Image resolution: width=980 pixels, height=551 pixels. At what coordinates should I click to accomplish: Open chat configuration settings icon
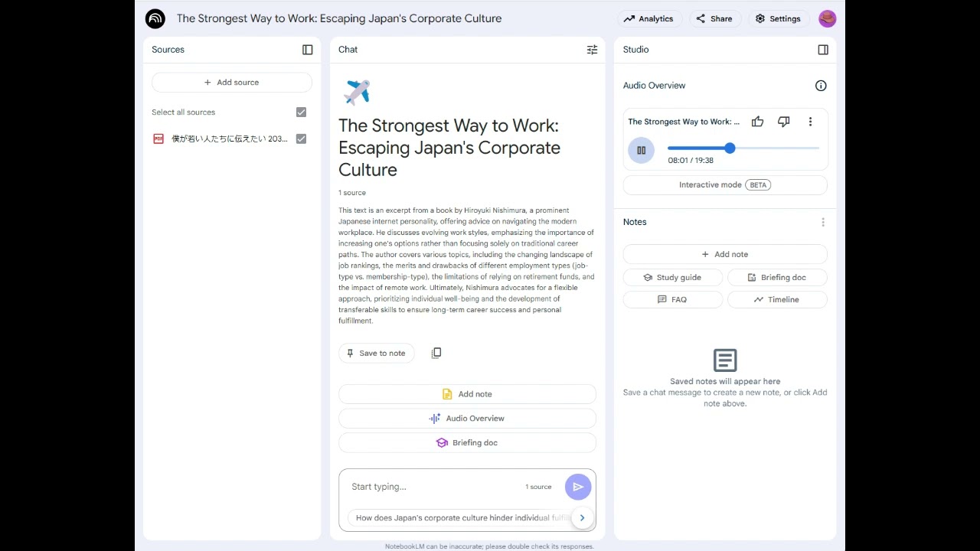tap(592, 50)
